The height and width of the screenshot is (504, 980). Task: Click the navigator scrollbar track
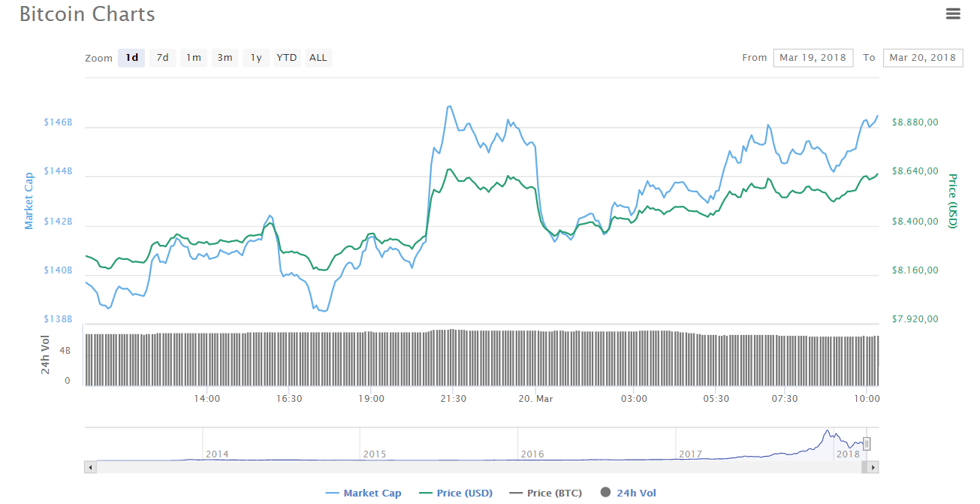pyautogui.click(x=481, y=467)
